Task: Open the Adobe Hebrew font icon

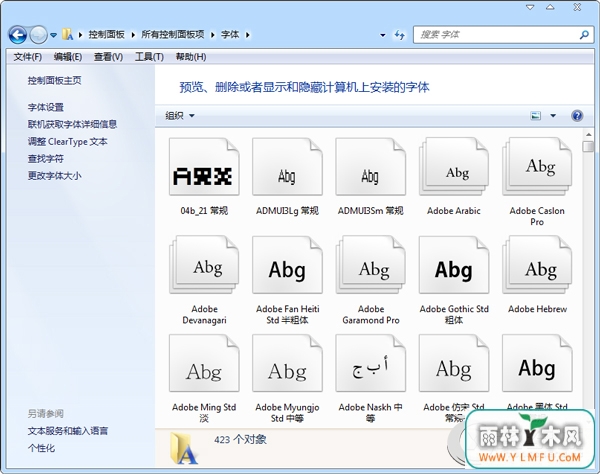Action: 537,265
